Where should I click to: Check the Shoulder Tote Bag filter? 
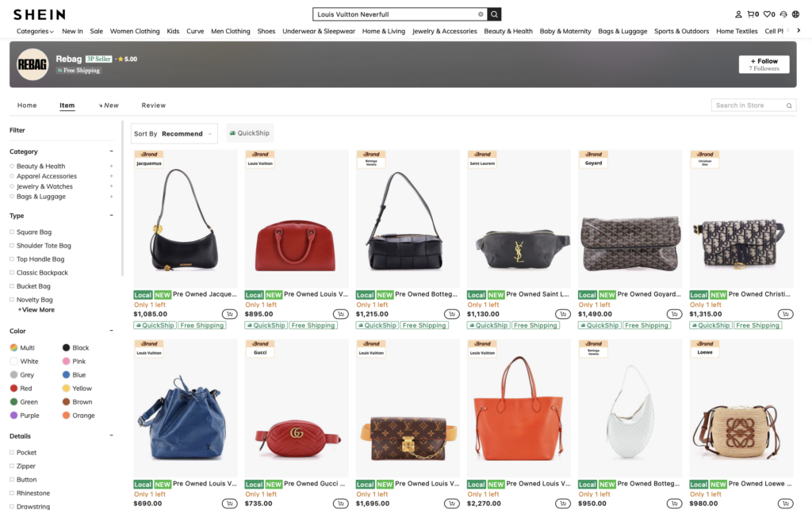(x=12, y=245)
